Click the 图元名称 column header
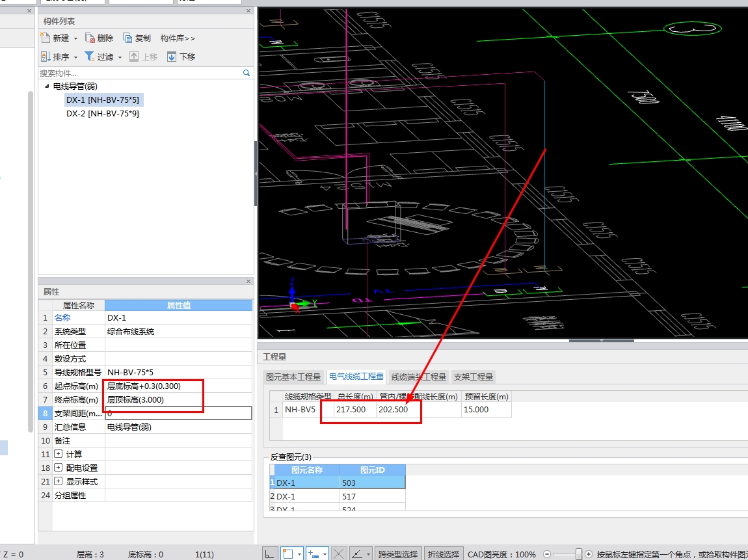This screenshot has width=748, height=560. tap(307, 470)
